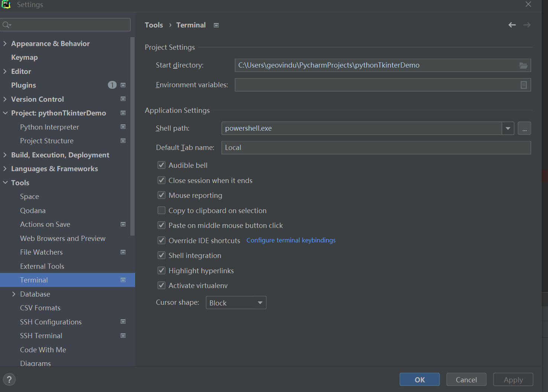
Task: Click the search icon in the settings search field
Action: 7,25
